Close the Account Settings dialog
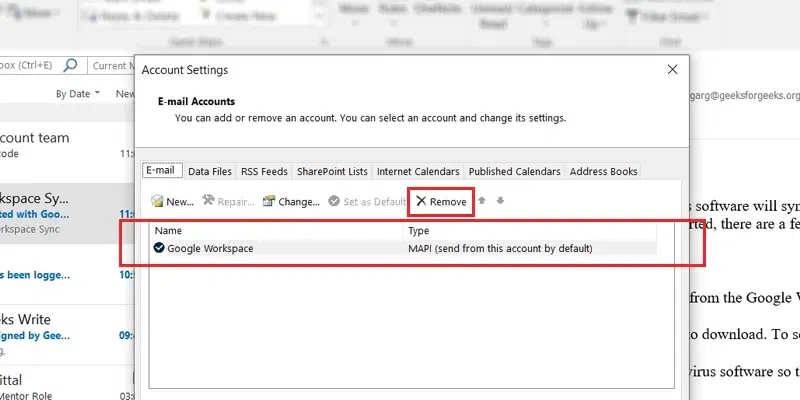 pyautogui.click(x=672, y=69)
